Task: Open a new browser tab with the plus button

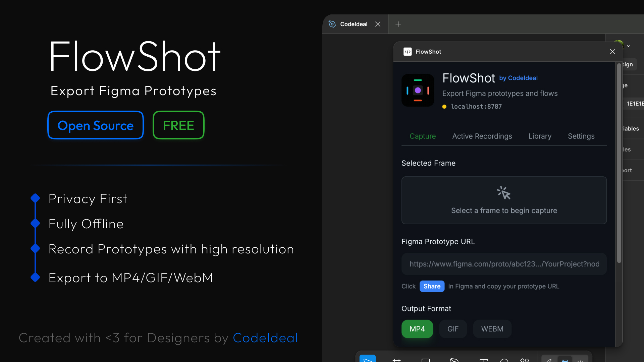Action: point(398,24)
